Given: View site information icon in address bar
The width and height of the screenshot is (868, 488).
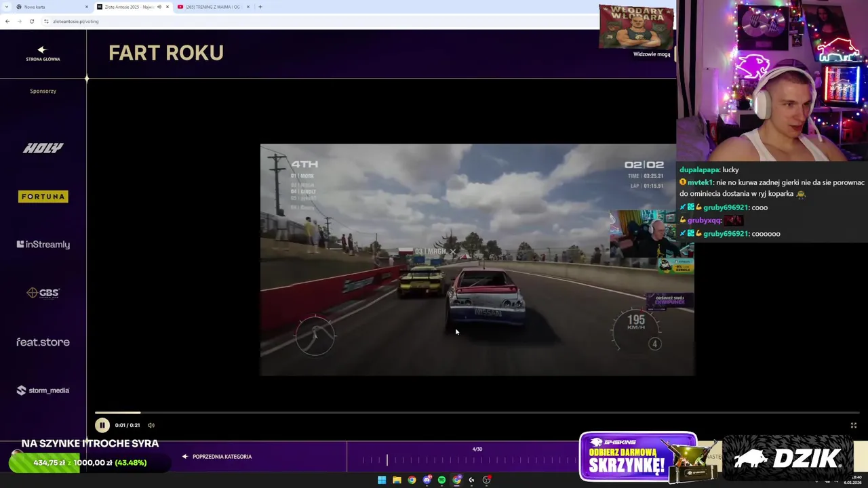Looking at the screenshot, I should coord(46,21).
